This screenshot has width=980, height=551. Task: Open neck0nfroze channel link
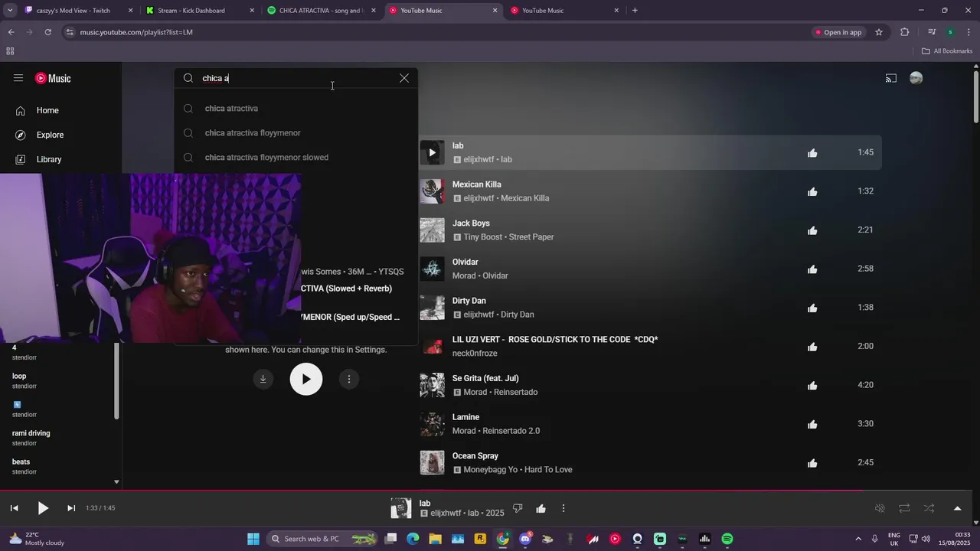click(x=475, y=354)
